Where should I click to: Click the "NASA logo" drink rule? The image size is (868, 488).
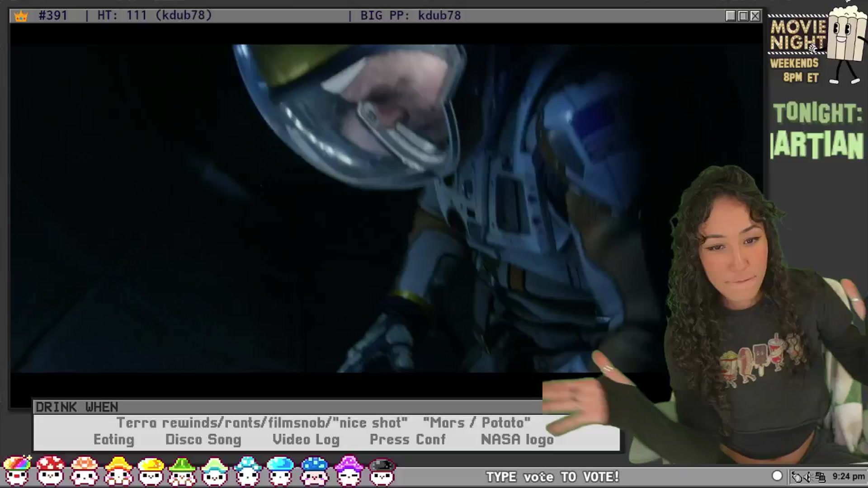[x=517, y=440]
